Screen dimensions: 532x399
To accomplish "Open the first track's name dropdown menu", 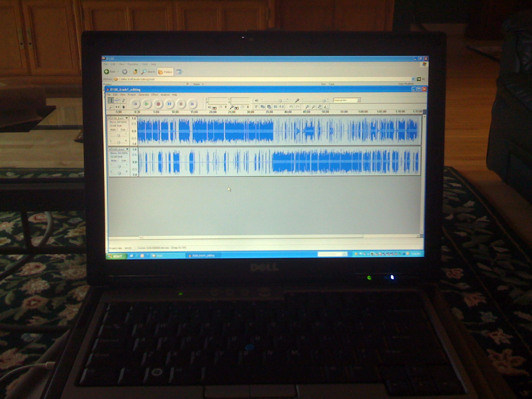I will (x=127, y=118).
